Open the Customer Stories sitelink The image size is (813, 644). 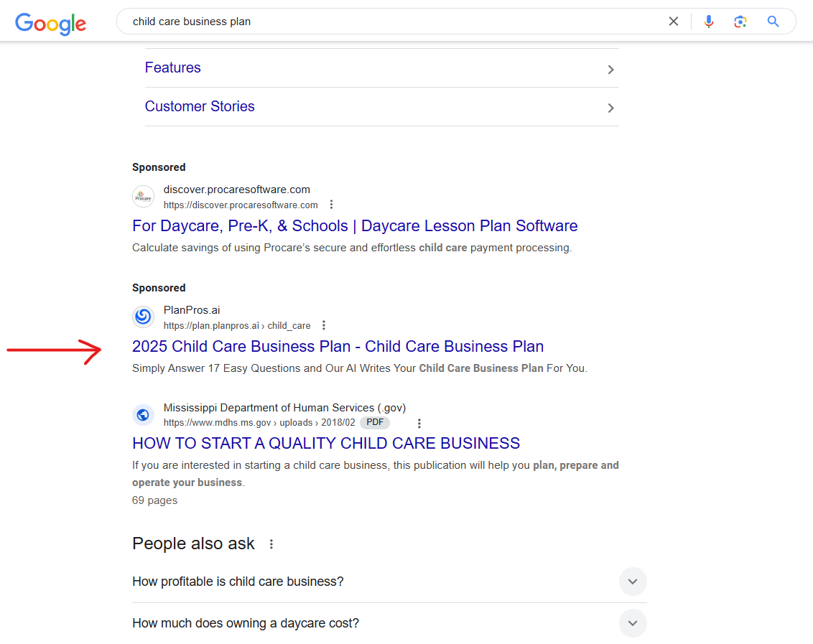click(x=200, y=106)
